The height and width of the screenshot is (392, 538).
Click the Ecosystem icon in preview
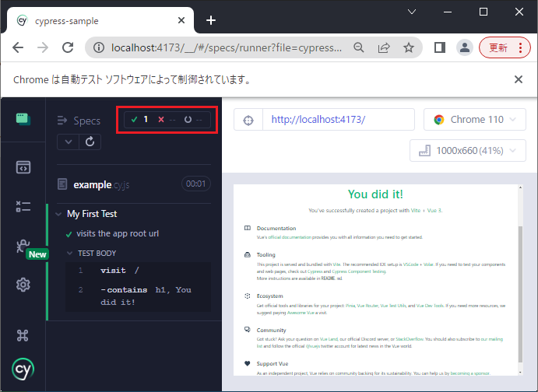(x=248, y=296)
